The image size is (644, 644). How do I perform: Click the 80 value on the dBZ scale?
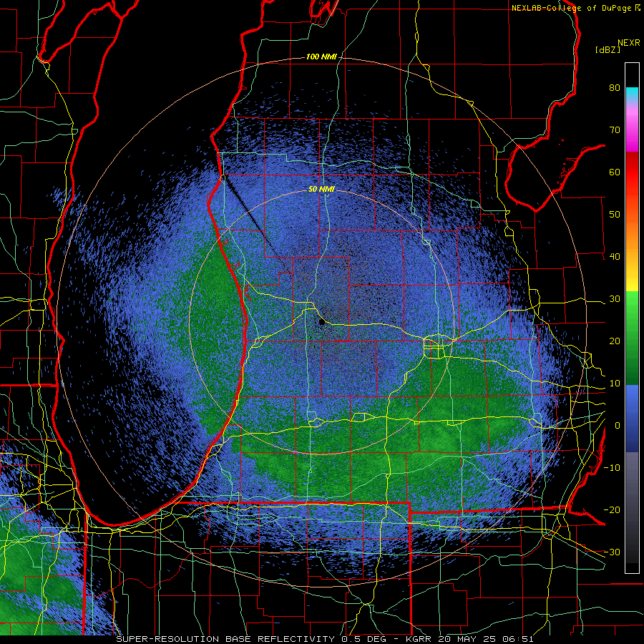[x=615, y=88]
